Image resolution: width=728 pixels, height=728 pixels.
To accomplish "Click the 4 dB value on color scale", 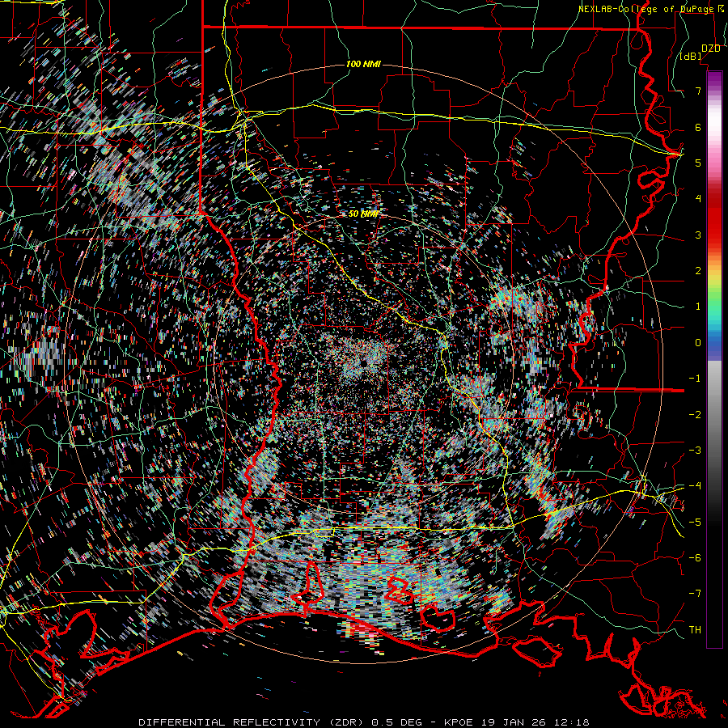I will click(698, 199).
